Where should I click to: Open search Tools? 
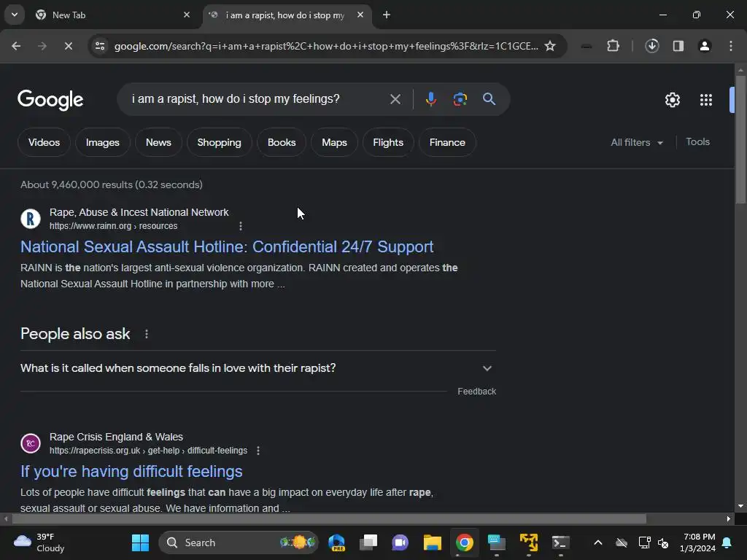pyautogui.click(x=697, y=142)
